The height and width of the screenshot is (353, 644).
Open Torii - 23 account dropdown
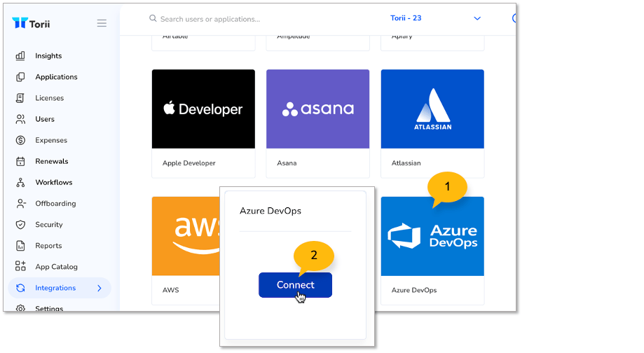point(435,18)
